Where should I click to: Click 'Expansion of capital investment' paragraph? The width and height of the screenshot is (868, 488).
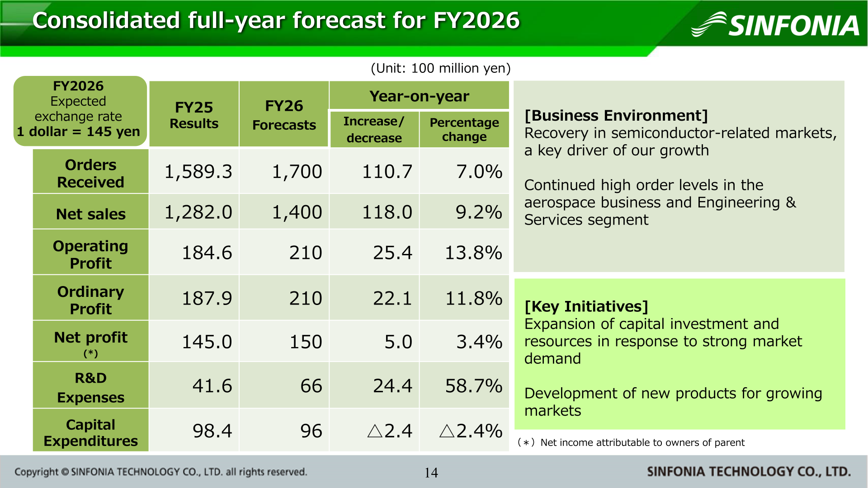pyautogui.click(x=663, y=341)
